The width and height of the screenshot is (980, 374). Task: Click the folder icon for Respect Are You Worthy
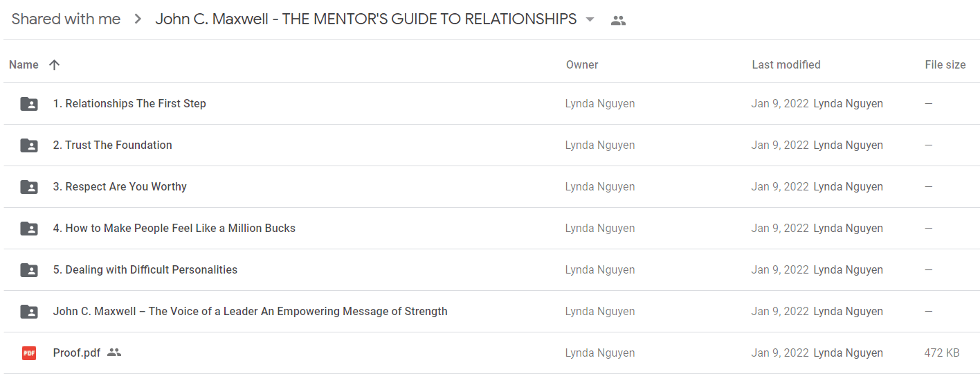(x=29, y=187)
